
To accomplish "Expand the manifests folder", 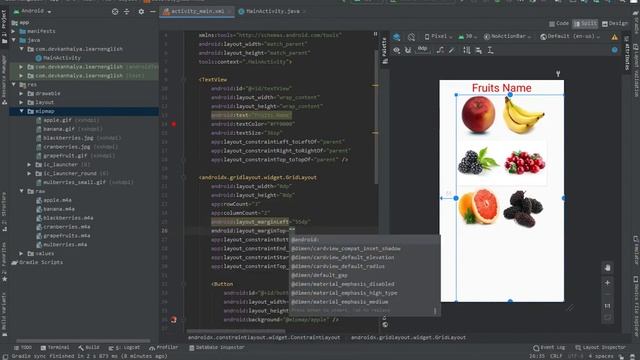I will point(13,31).
